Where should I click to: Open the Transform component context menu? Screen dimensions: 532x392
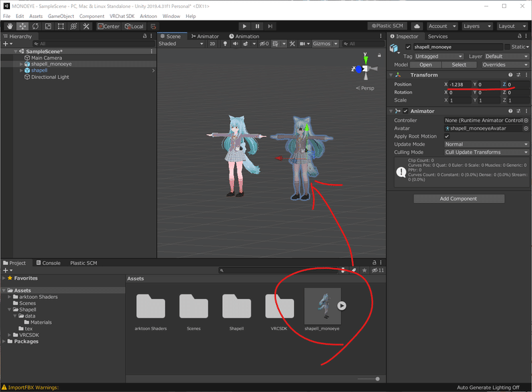point(526,74)
